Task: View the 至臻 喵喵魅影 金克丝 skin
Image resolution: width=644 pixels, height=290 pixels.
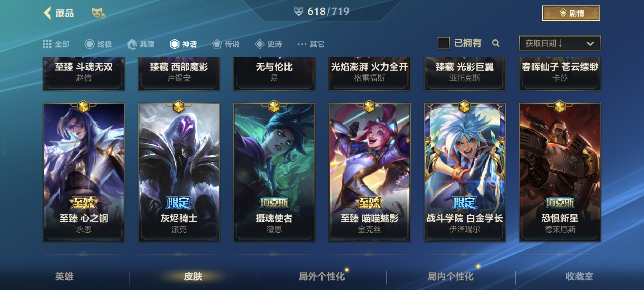Action: (369, 172)
